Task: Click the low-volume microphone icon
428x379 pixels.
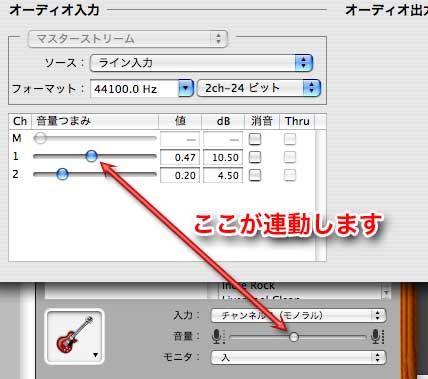Action: click(x=218, y=336)
